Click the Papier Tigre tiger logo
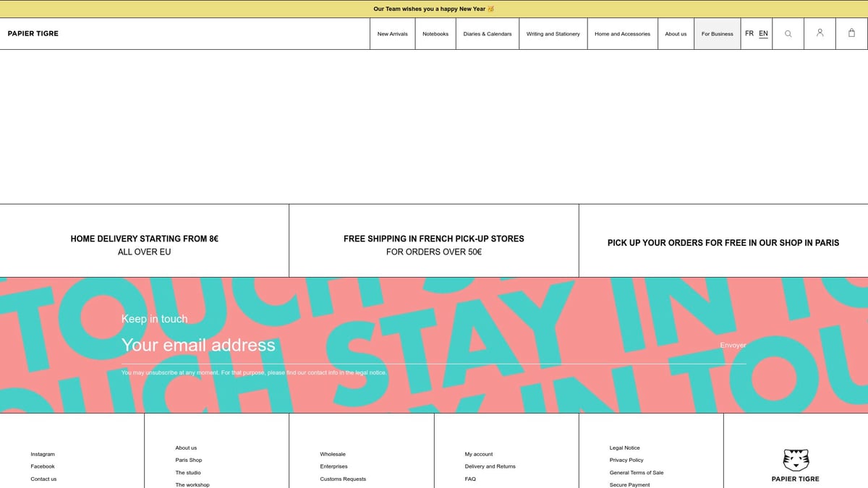This screenshot has height=488, width=868. [796, 460]
